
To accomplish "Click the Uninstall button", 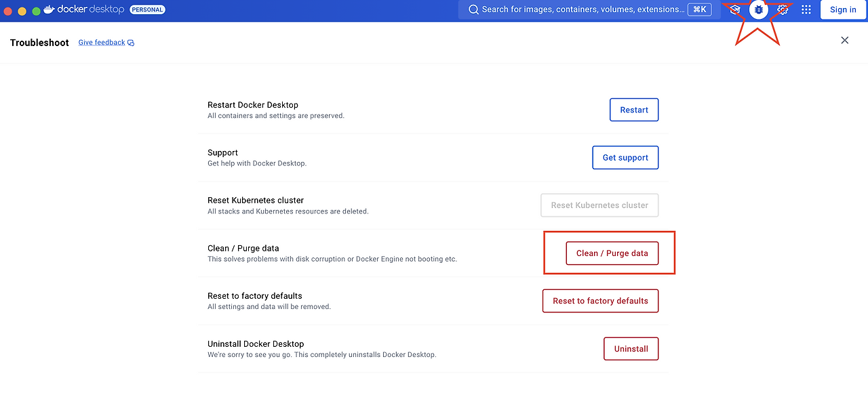I will pos(631,349).
